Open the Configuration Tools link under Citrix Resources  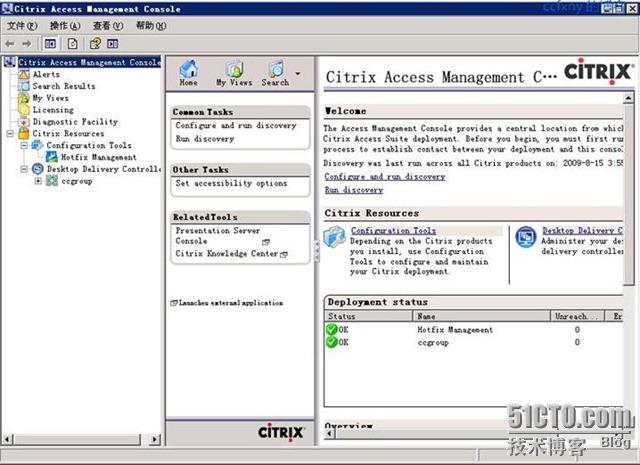[393, 231]
